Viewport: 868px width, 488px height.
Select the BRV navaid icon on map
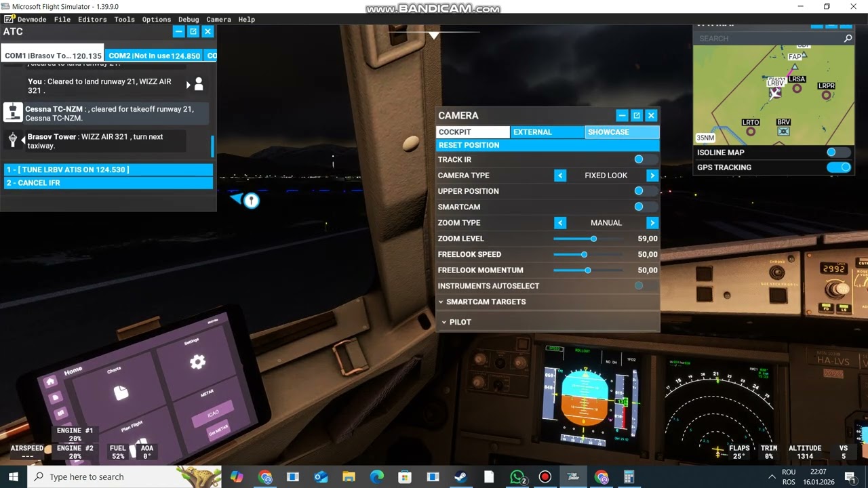point(784,131)
